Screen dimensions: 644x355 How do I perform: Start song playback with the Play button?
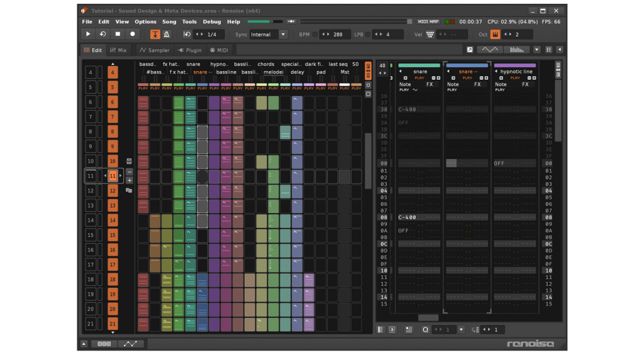click(88, 35)
